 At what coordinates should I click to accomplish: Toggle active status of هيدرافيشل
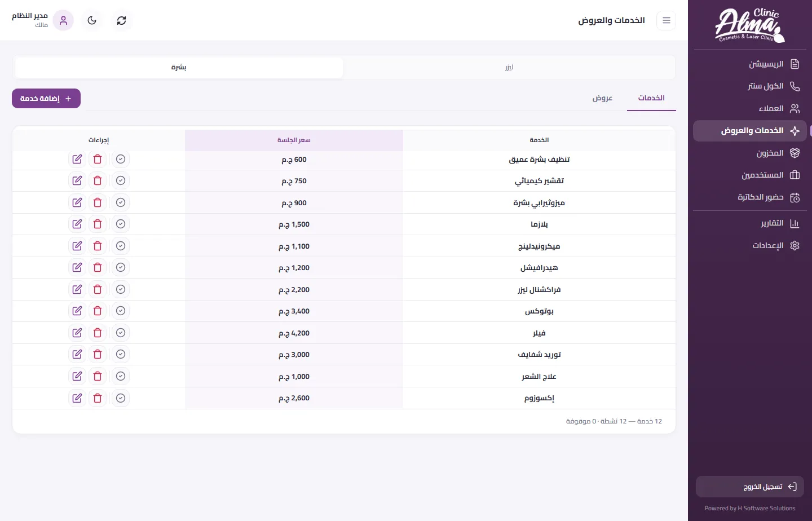pos(121,267)
